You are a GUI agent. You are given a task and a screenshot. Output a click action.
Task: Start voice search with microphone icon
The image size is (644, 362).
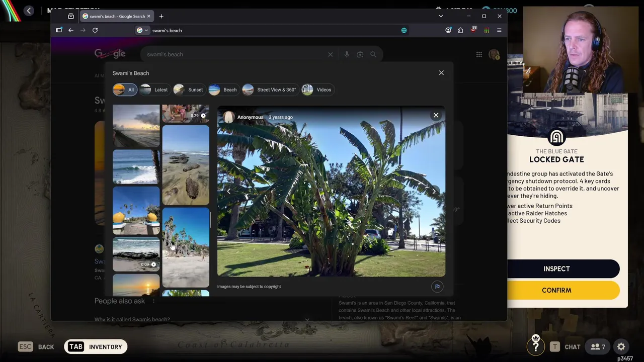(347, 54)
